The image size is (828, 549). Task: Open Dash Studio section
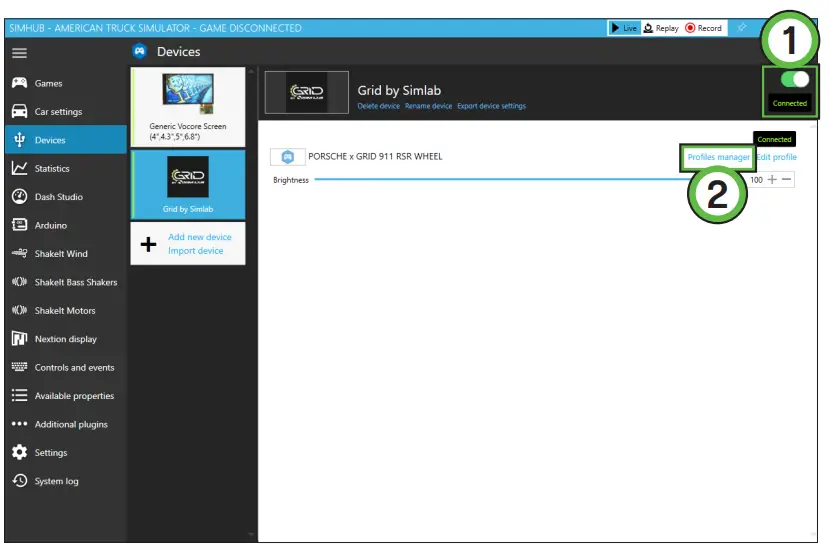pos(65,196)
